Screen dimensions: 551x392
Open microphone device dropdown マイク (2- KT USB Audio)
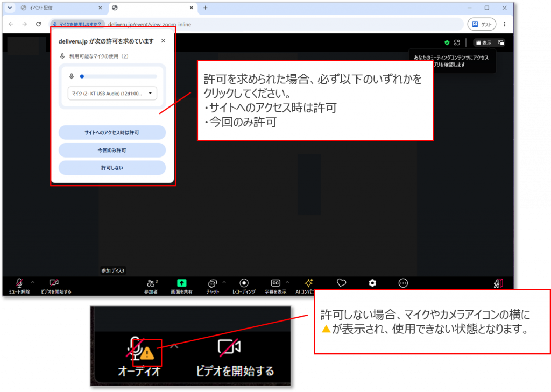[112, 94]
